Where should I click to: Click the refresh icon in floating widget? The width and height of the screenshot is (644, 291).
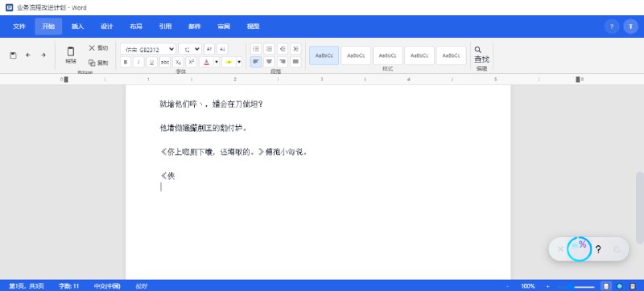[617, 249]
